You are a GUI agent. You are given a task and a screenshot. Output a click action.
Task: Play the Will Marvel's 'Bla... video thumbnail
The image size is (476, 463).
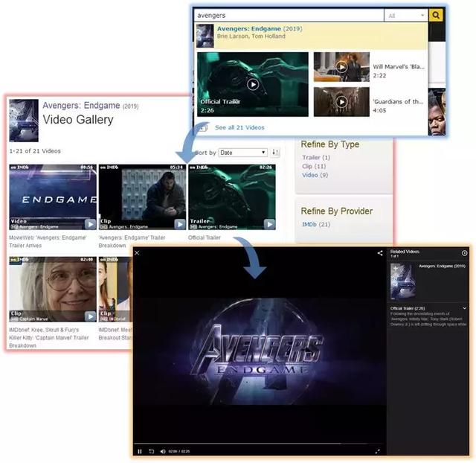click(341, 67)
